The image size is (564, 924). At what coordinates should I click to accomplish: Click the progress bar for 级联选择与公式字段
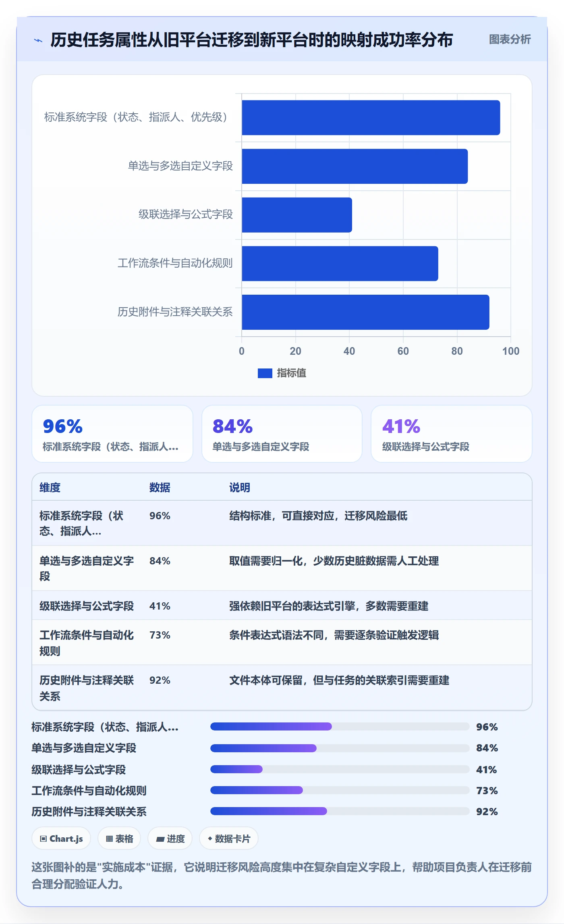point(340,769)
